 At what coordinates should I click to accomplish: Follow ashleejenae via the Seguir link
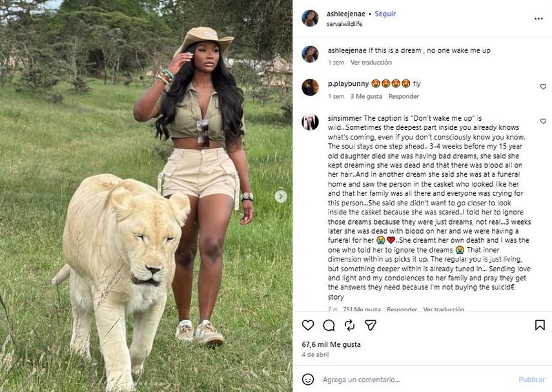385,13
